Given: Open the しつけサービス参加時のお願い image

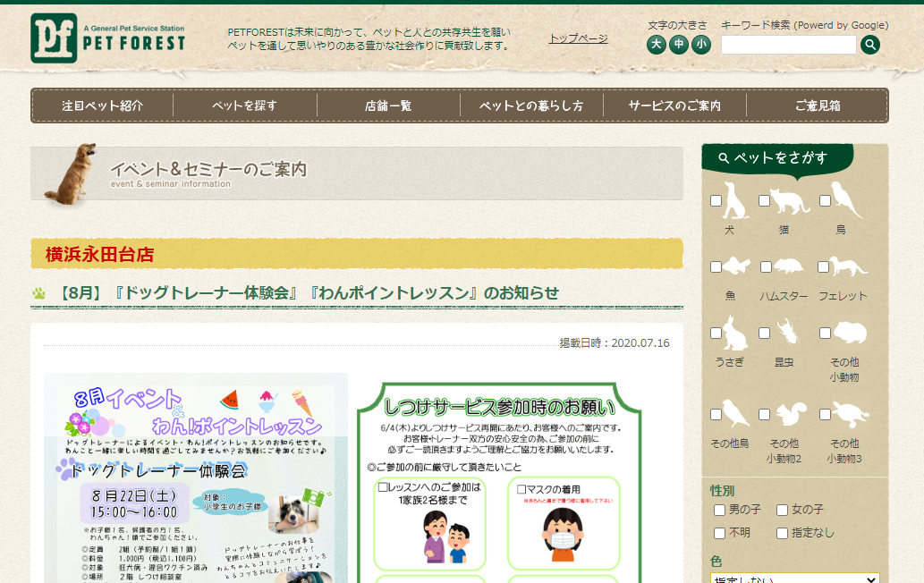Looking at the screenshot, I should click(x=499, y=482).
